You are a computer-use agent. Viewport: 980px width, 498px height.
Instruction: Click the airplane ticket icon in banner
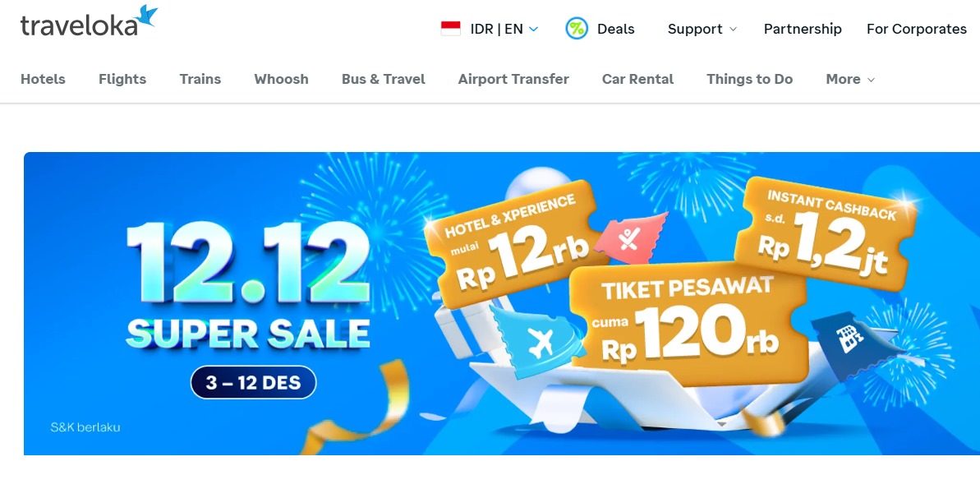point(540,342)
